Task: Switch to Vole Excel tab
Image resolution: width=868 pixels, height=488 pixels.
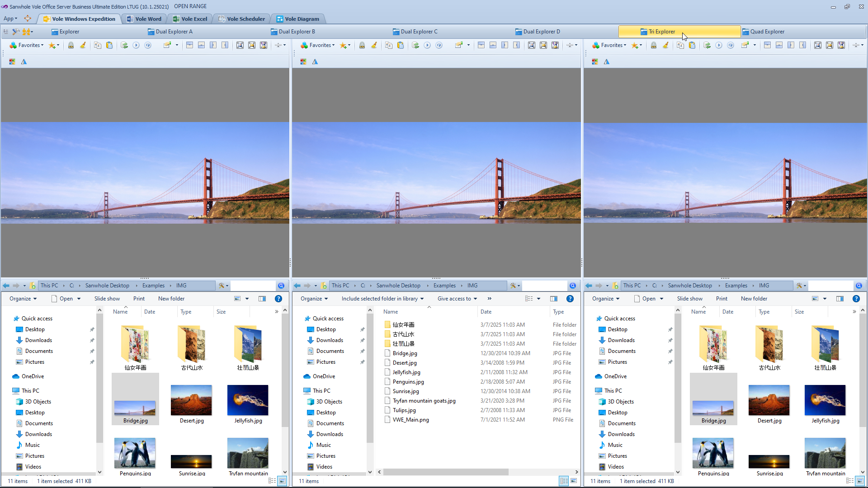Action: [x=190, y=19]
